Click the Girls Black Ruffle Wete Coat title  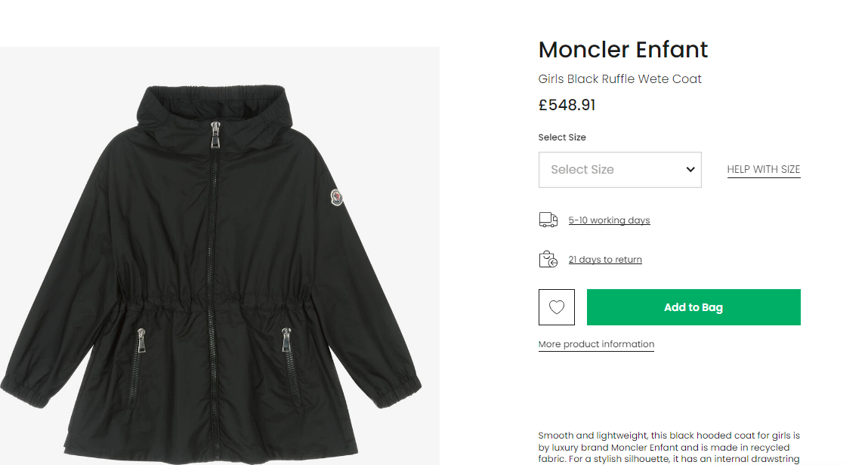point(619,79)
